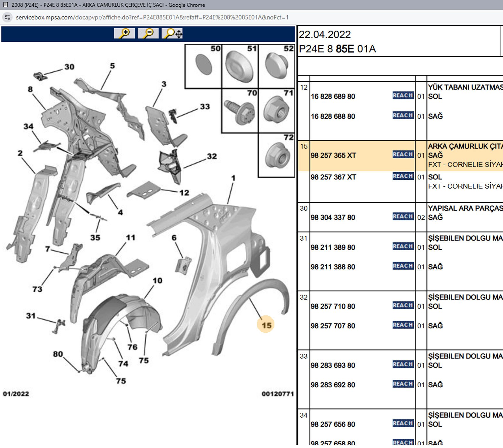The image size is (503, 448).
Task: Click the browser address bar URL
Action: pyautogui.click(x=152, y=17)
